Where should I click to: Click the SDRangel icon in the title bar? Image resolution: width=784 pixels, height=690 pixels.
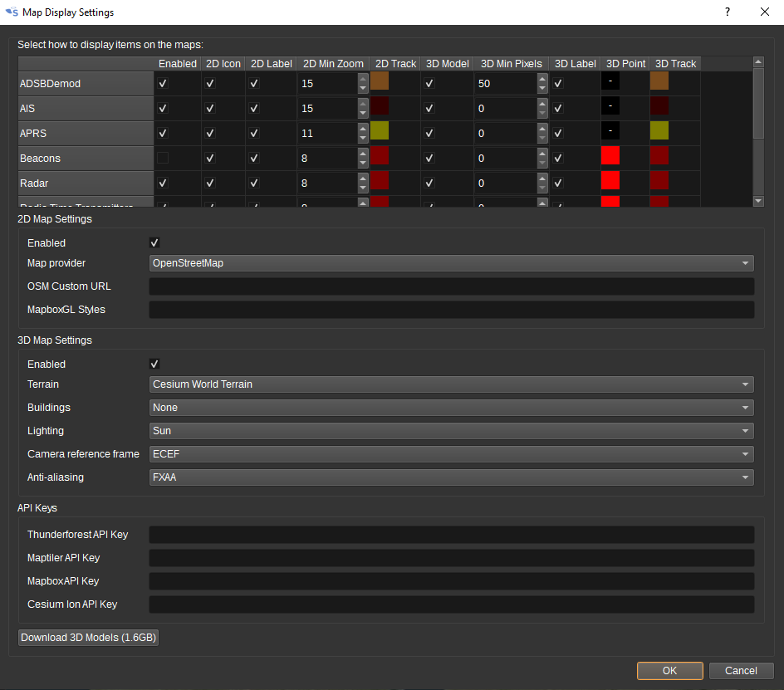(x=10, y=12)
